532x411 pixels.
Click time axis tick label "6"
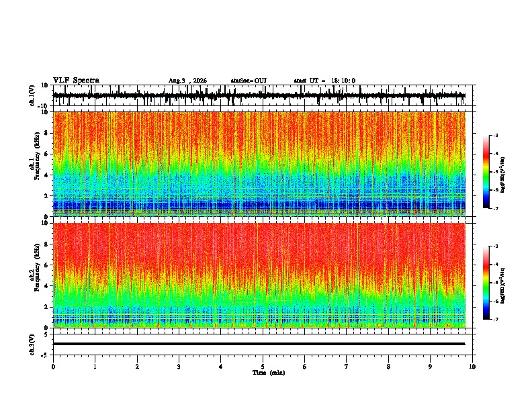click(305, 367)
